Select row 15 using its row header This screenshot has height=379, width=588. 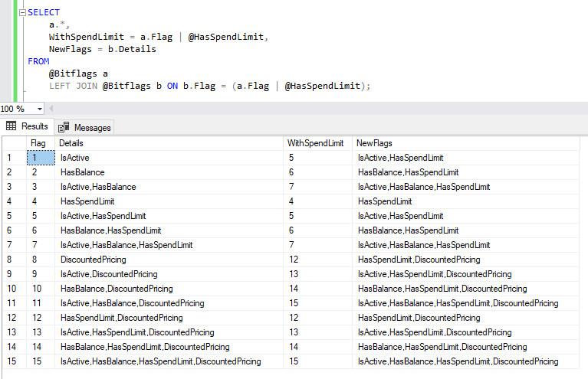(12, 361)
